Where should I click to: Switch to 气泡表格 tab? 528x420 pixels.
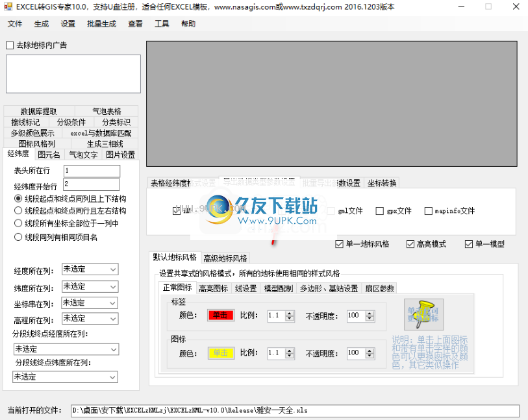coord(107,112)
